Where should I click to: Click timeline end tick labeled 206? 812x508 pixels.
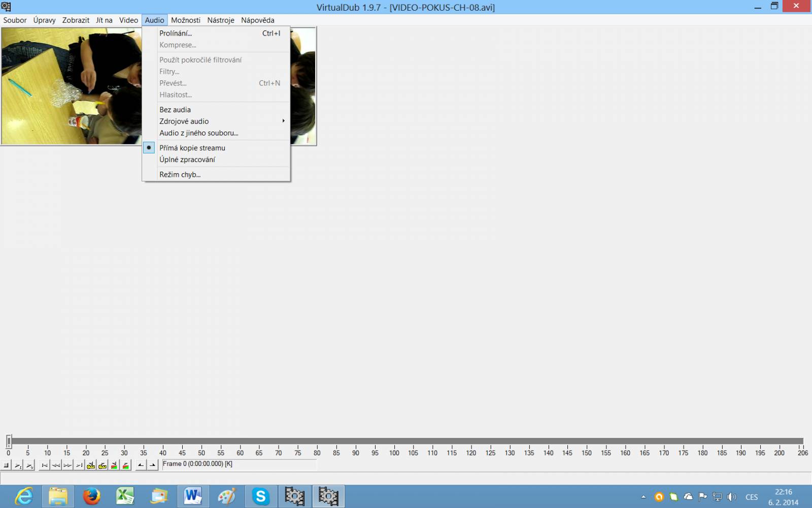(x=802, y=453)
